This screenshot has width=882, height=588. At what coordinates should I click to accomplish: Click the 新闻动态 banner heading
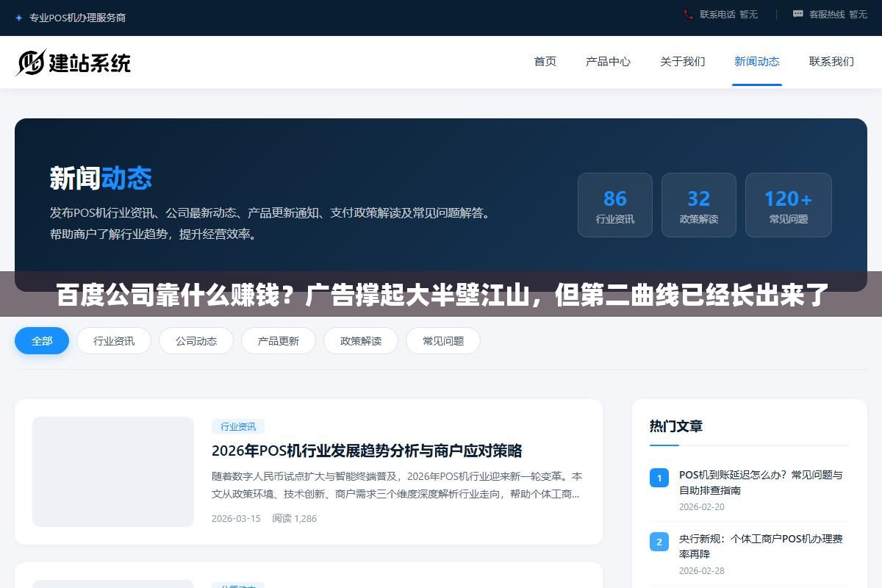[101, 178]
